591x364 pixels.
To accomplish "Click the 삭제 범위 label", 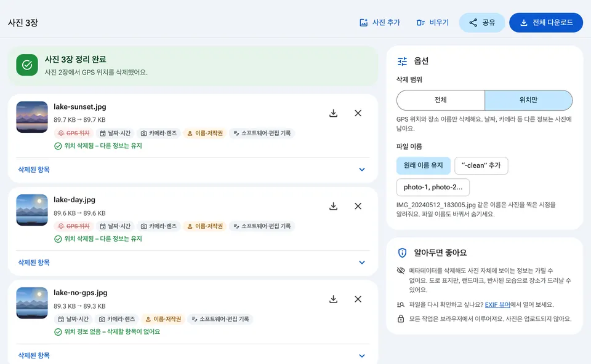I will coord(409,80).
